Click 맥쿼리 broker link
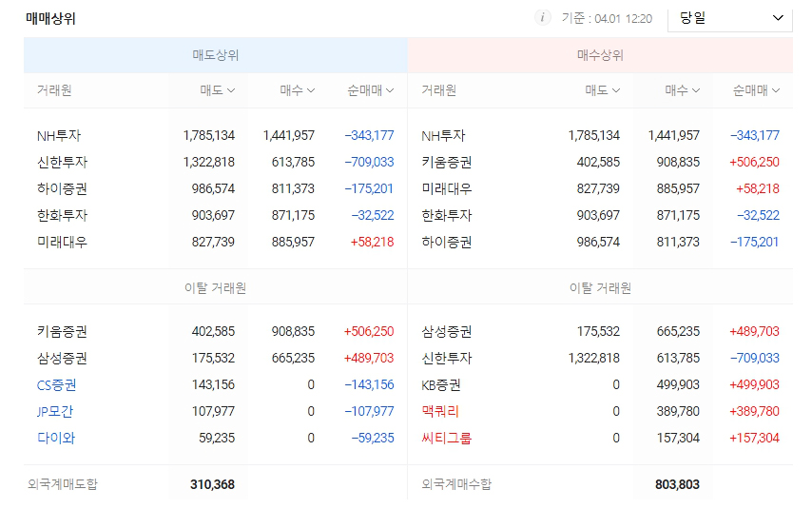This screenshot has width=812, height=509. pos(440,412)
